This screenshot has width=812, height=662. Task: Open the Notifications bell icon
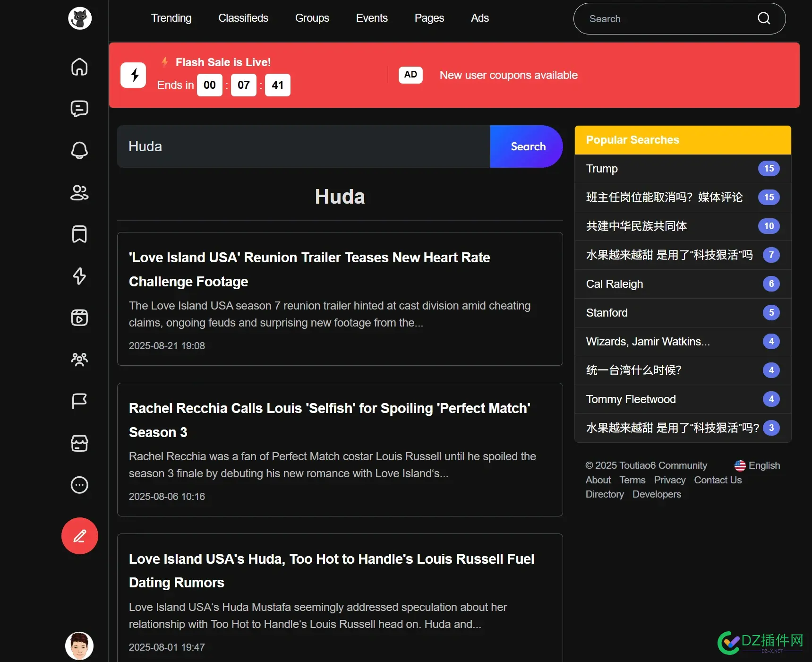click(x=79, y=150)
